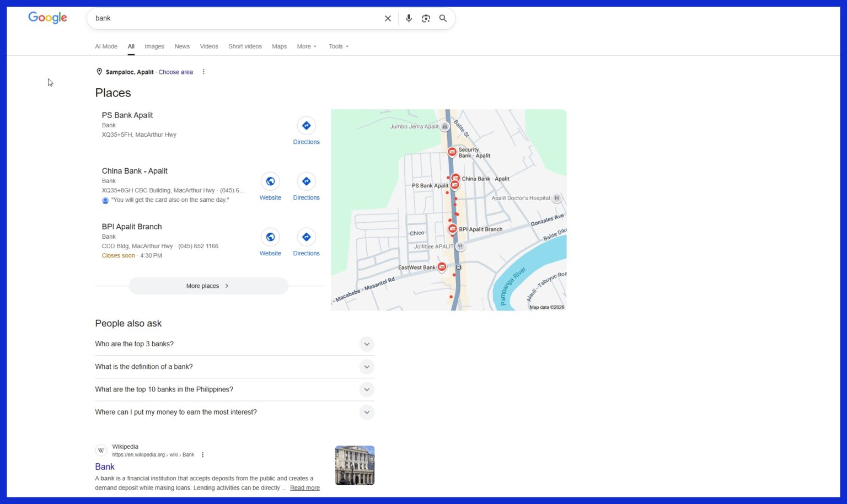Get Directions to BPI Apalit Branch
Screen dimensions: 847x504
pos(306,237)
